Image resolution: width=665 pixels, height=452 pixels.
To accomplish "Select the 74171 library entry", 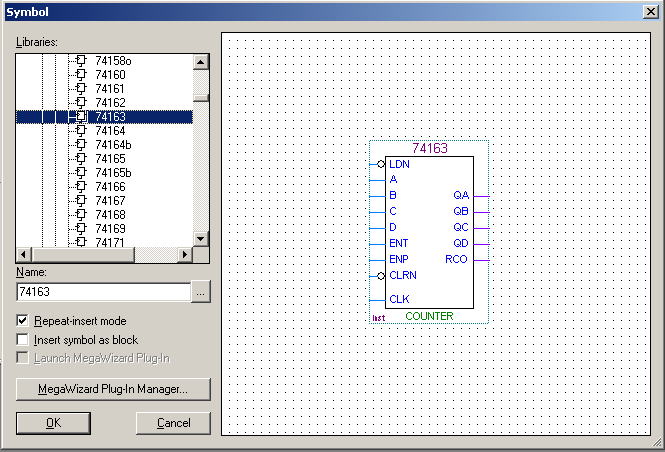I will point(110,242).
